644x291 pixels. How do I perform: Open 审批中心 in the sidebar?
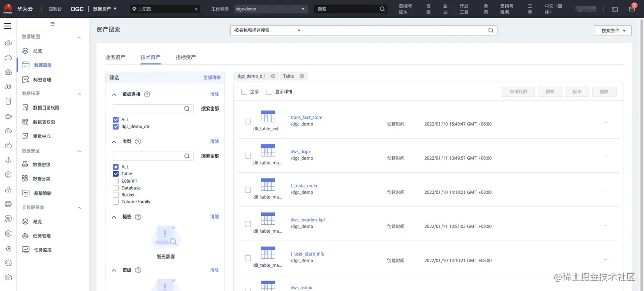pos(42,136)
